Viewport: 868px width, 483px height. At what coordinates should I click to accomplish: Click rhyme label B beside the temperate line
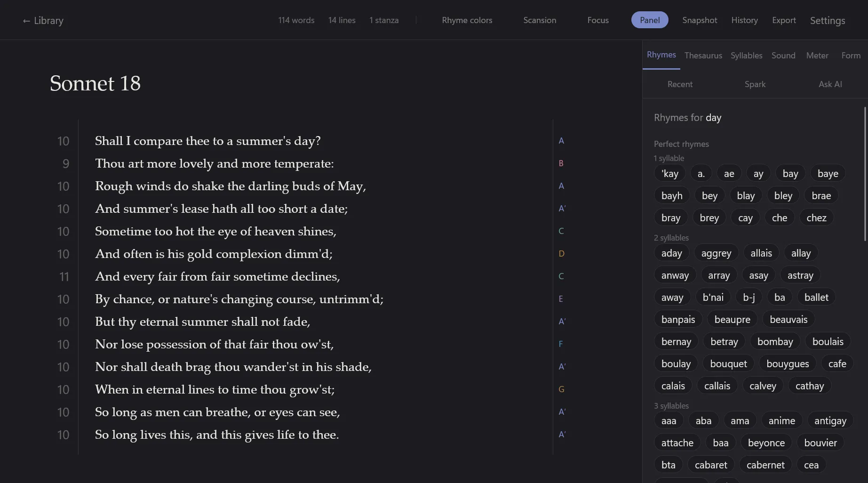coord(561,163)
